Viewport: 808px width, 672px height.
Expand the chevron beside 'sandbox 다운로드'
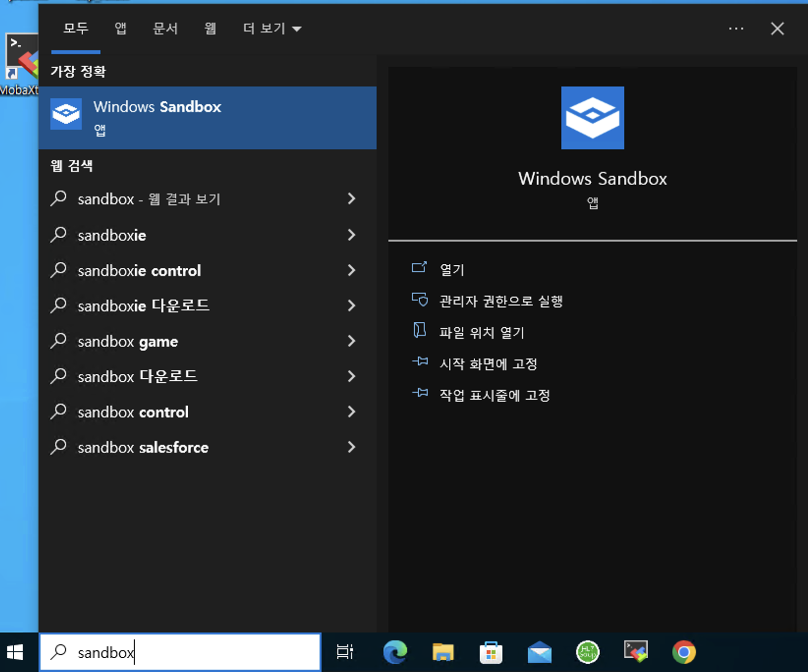click(351, 376)
